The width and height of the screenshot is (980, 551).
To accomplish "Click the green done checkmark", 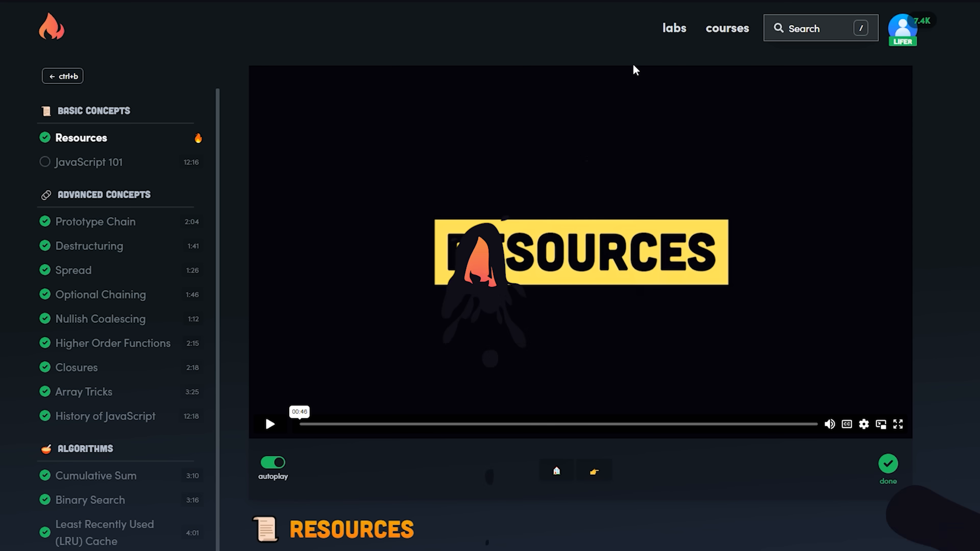I will coord(888,464).
